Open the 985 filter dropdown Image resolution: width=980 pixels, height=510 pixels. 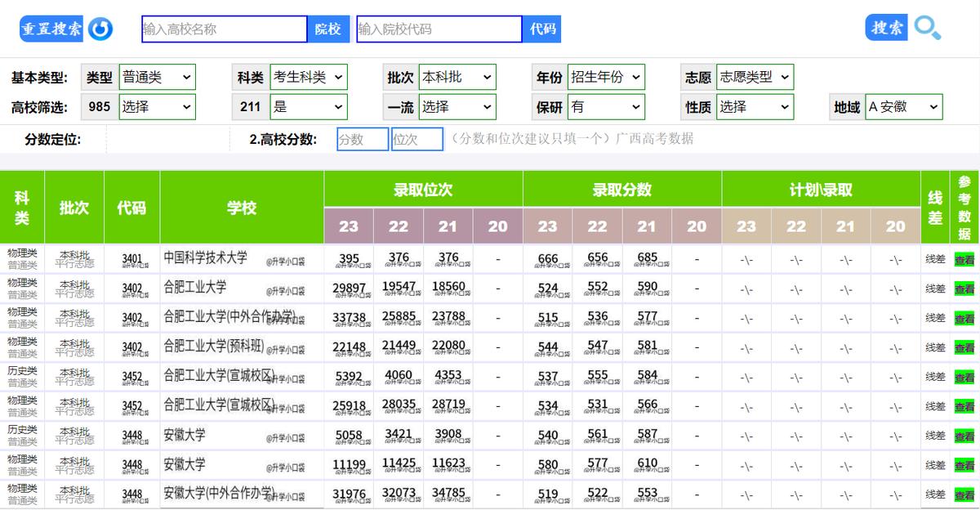click(158, 106)
